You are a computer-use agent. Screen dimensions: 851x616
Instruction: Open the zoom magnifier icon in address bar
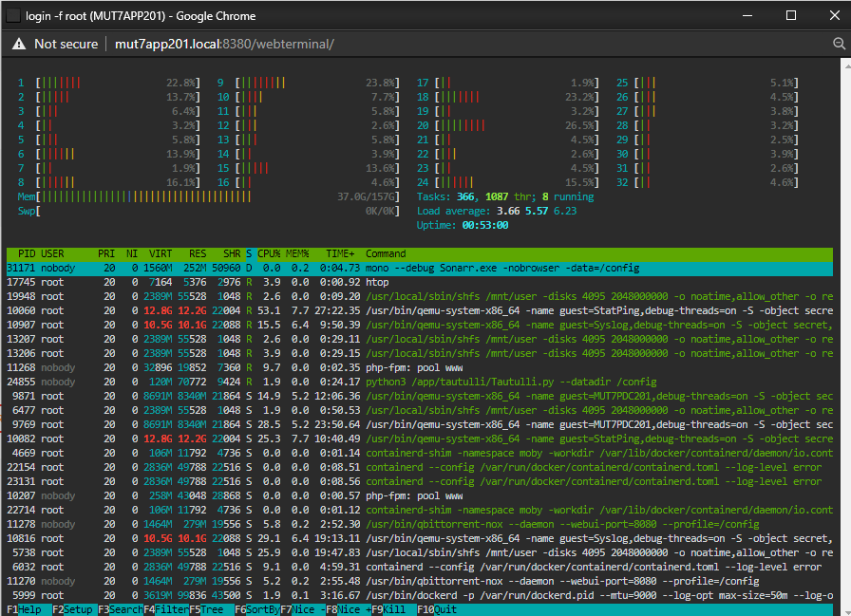click(839, 44)
